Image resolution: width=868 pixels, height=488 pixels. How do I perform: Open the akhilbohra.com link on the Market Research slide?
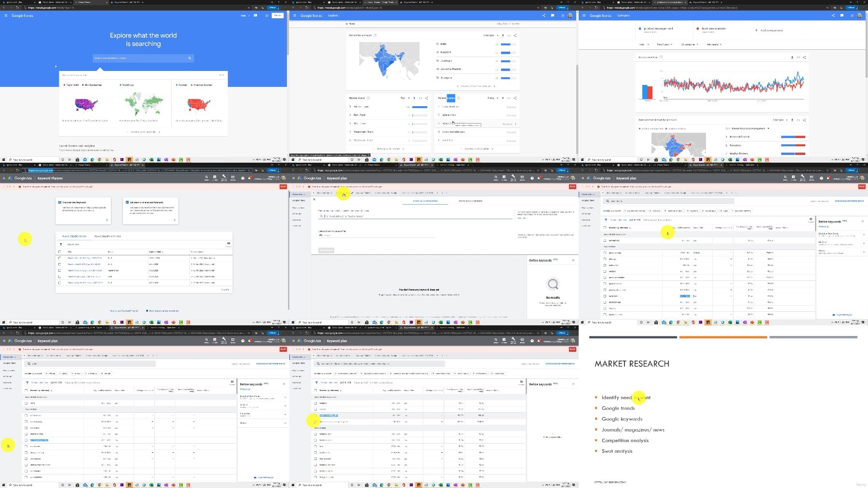tap(610, 482)
